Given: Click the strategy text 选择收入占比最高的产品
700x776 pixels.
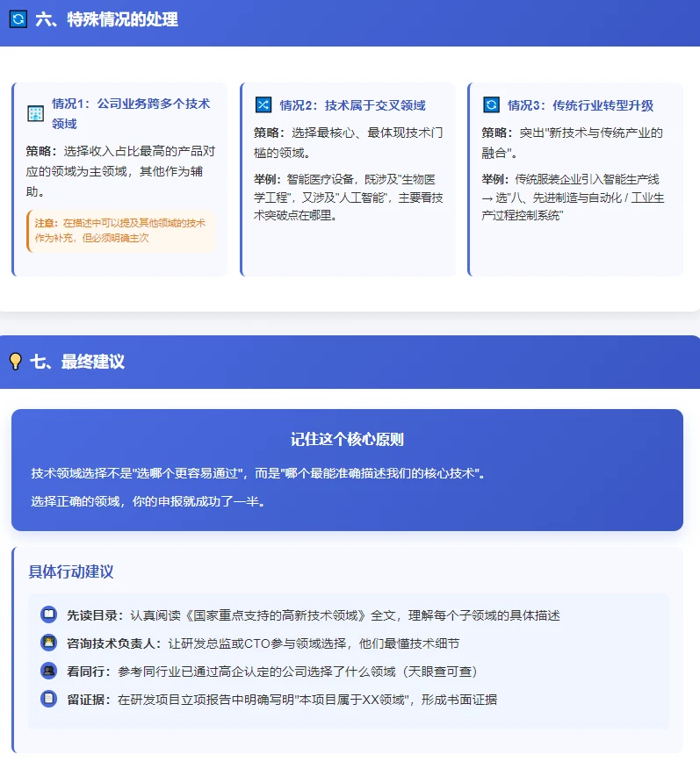Looking at the screenshot, I should pos(120,171).
